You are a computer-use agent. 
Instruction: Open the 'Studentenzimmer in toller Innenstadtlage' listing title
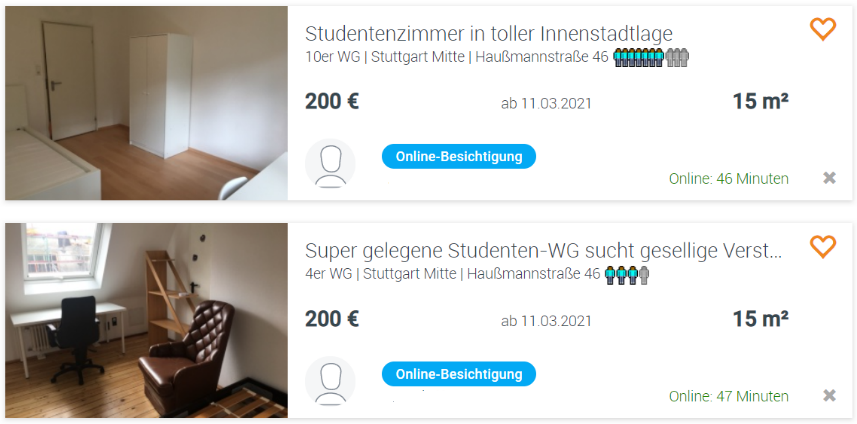[x=488, y=33]
